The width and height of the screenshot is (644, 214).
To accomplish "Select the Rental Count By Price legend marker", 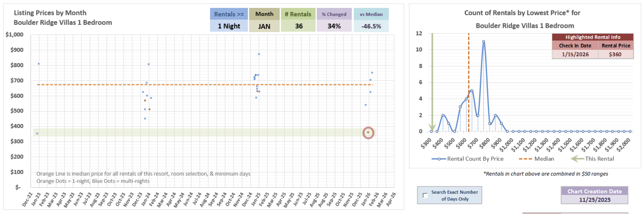I will (x=439, y=159).
